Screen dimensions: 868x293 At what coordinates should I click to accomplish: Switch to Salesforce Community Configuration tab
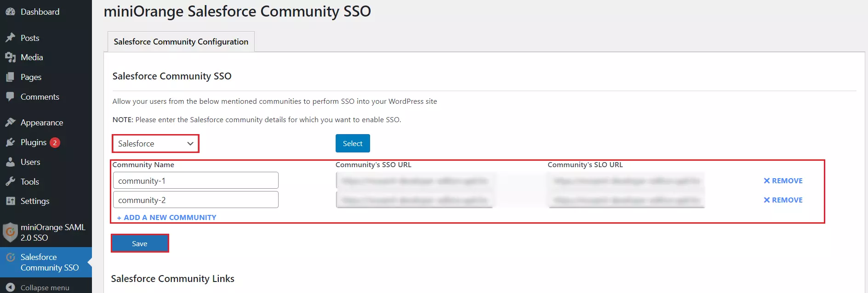tap(181, 42)
